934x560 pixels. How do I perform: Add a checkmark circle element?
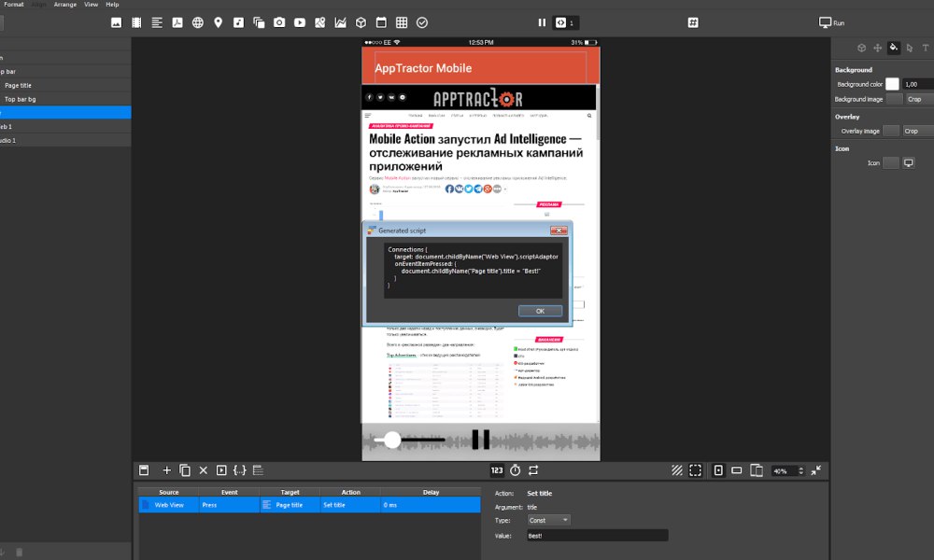coord(422,22)
